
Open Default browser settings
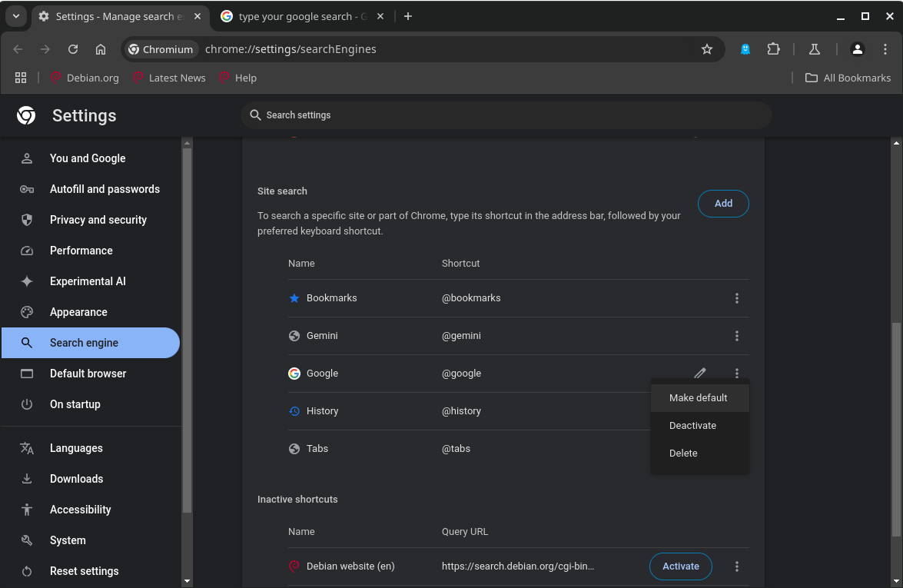[91, 374]
